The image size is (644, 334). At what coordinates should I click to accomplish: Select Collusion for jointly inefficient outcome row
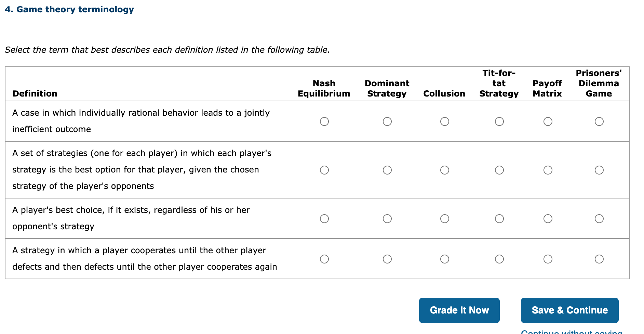click(444, 121)
